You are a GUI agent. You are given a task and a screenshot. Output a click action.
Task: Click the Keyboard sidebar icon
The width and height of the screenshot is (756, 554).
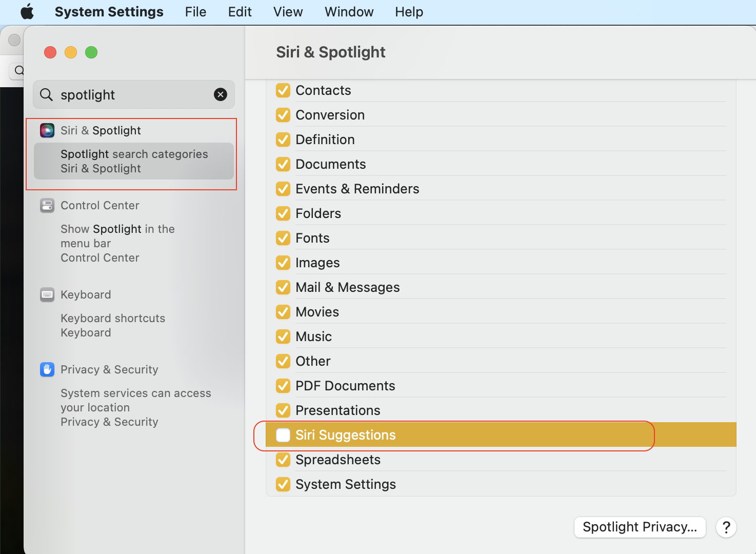(47, 295)
